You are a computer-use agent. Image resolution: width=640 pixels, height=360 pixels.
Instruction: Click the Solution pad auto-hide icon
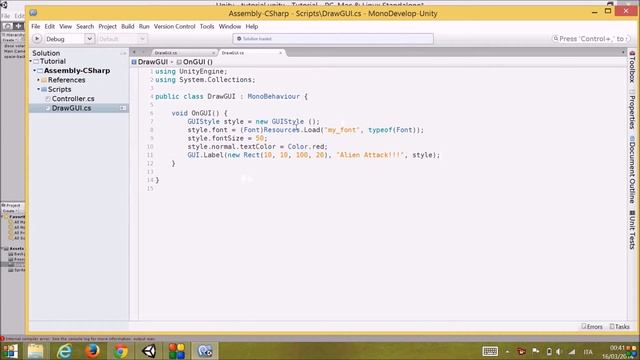[x=123, y=53]
